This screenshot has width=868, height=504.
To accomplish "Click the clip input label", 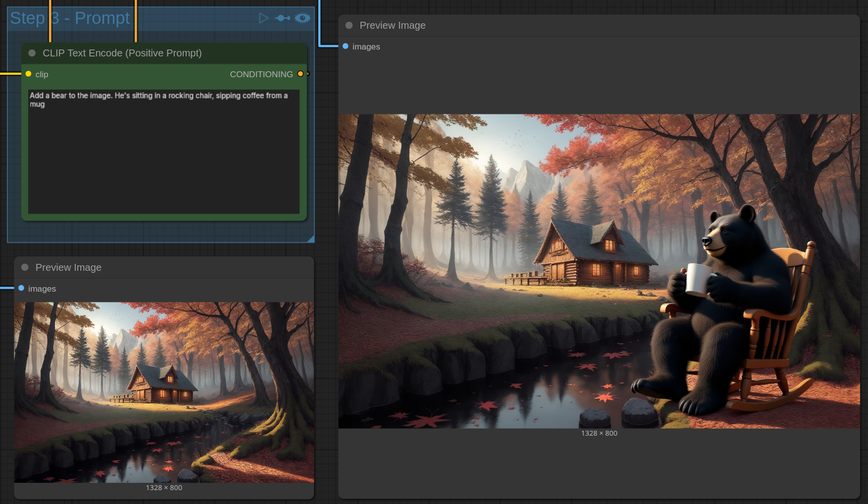I will [42, 74].
